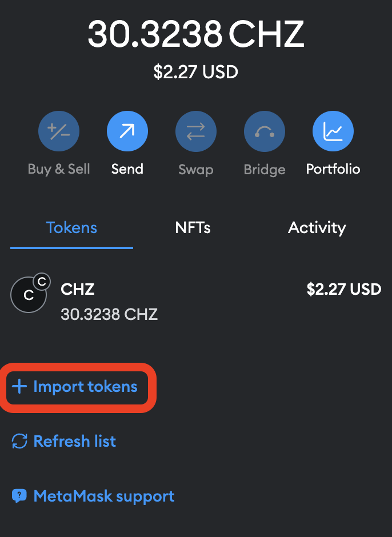Click the $2.27 USD amount in CHZ row
Image resolution: width=392 pixels, height=537 pixels.
click(343, 289)
